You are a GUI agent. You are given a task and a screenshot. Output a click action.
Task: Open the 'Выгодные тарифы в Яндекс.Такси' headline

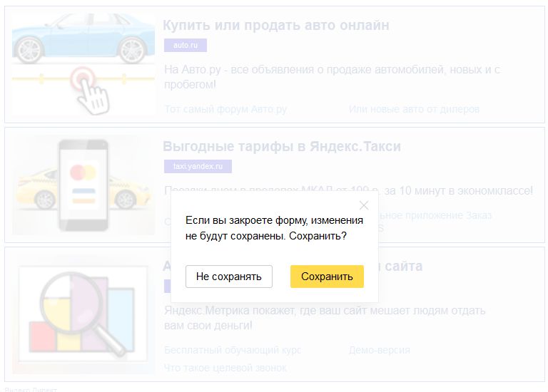(x=282, y=146)
